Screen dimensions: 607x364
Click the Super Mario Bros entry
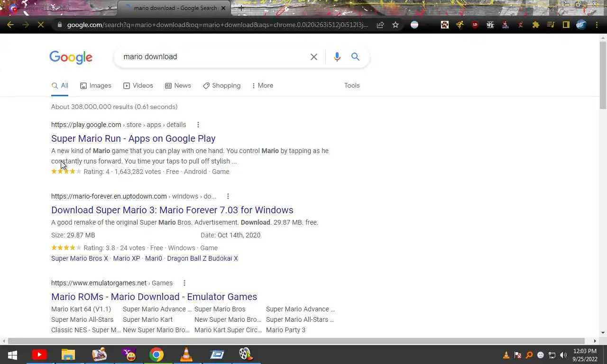tap(220, 309)
